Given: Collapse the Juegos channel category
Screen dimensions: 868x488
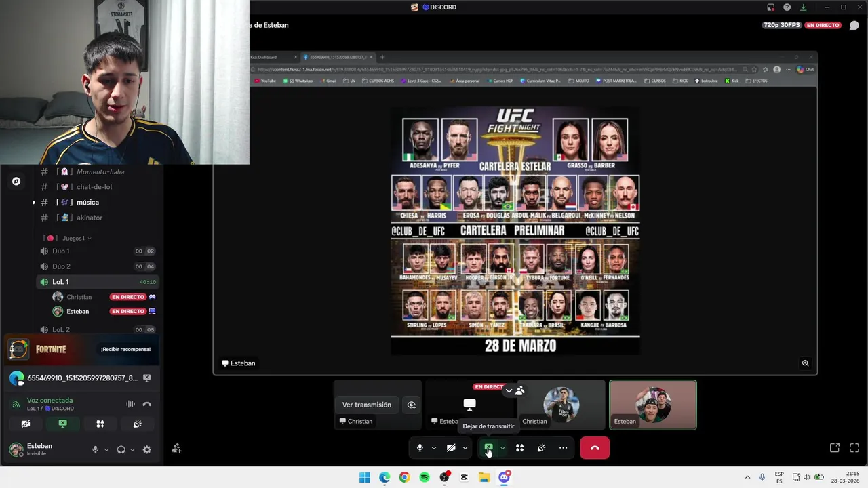Looking at the screenshot, I should coord(68,238).
